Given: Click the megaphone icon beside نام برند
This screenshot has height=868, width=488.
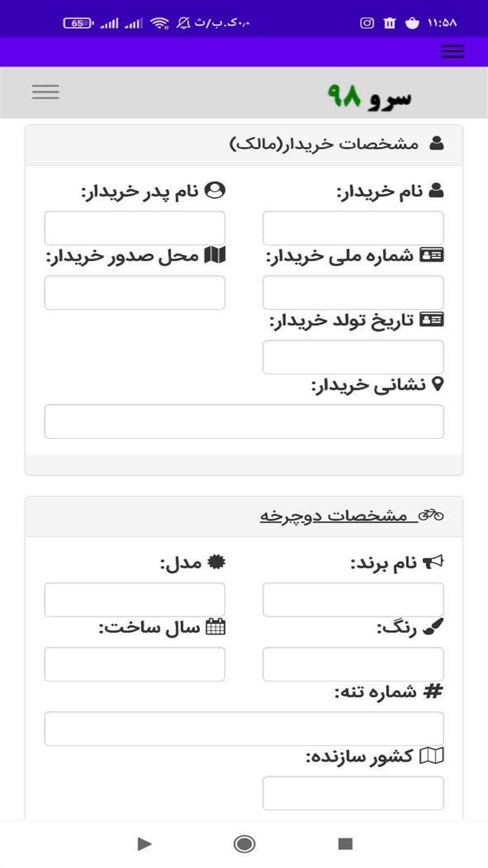Looking at the screenshot, I should pyautogui.click(x=433, y=562).
